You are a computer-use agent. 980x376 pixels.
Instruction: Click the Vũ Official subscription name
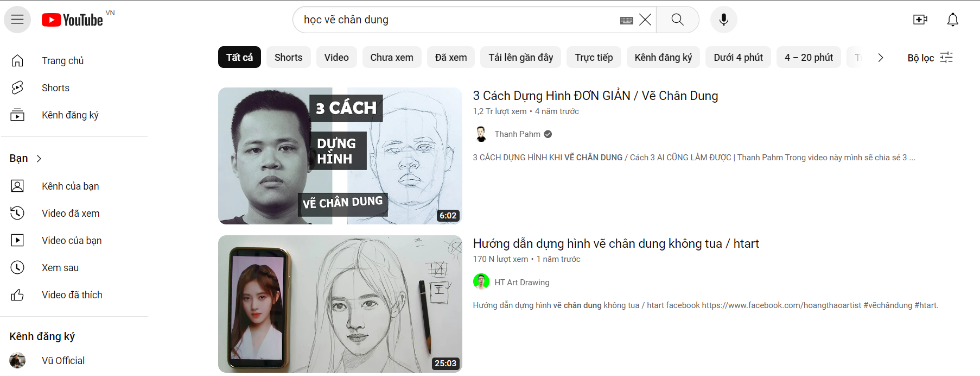tap(63, 360)
